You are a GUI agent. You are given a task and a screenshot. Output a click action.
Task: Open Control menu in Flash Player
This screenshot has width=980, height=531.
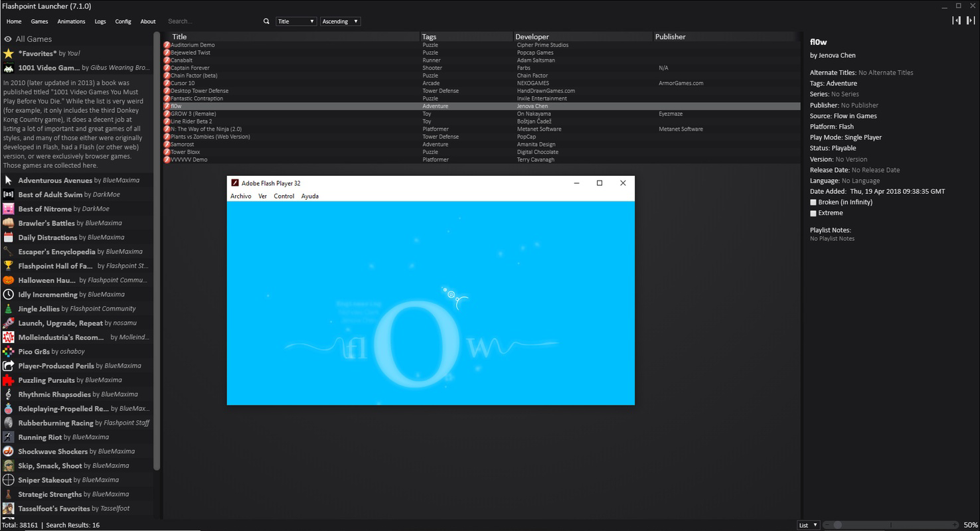pyautogui.click(x=284, y=196)
